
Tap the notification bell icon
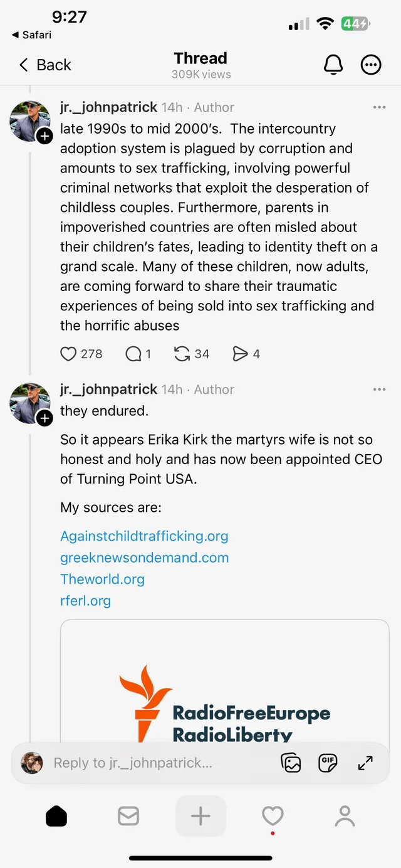pyautogui.click(x=333, y=65)
